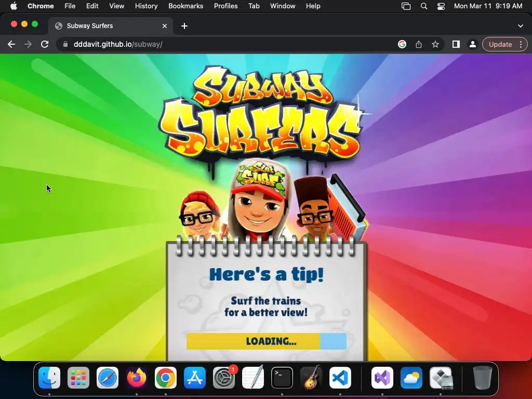Open the Window menu

[x=283, y=6]
